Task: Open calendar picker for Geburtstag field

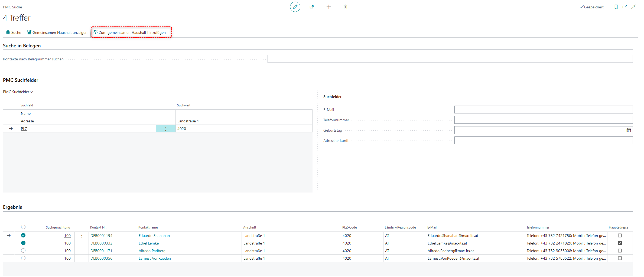Action: pyautogui.click(x=629, y=130)
